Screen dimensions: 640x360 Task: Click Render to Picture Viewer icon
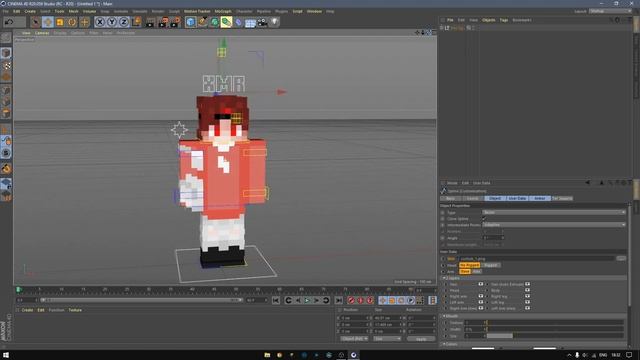tap(163, 22)
